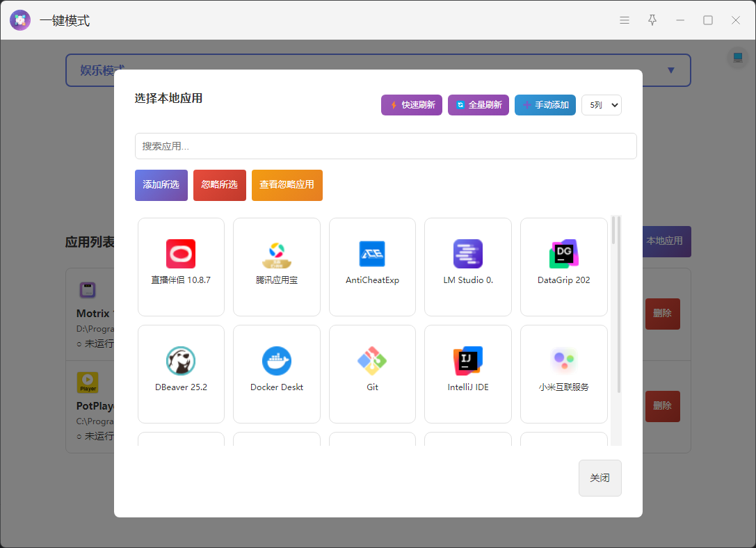Pin the window with the pin icon

(x=652, y=20)
